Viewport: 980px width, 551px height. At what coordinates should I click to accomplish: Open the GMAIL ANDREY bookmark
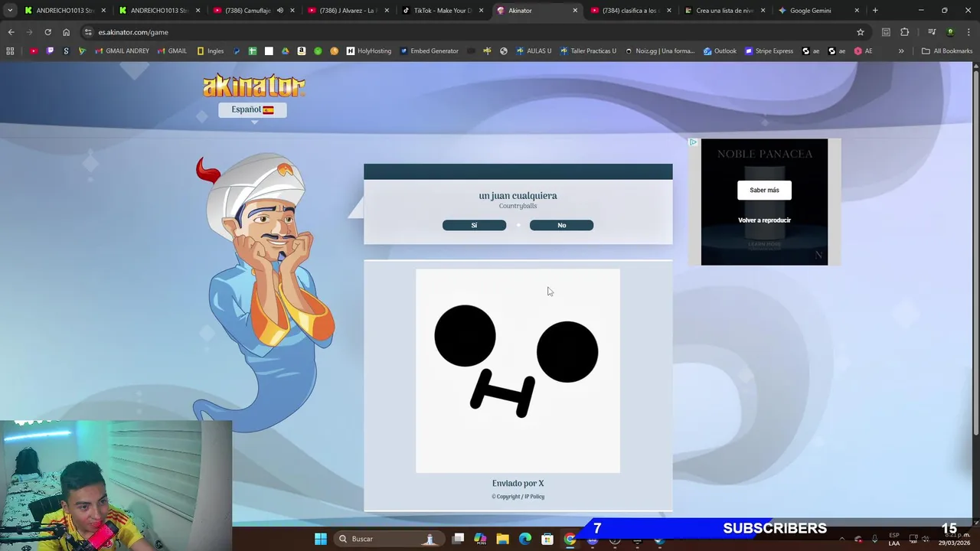122,51
